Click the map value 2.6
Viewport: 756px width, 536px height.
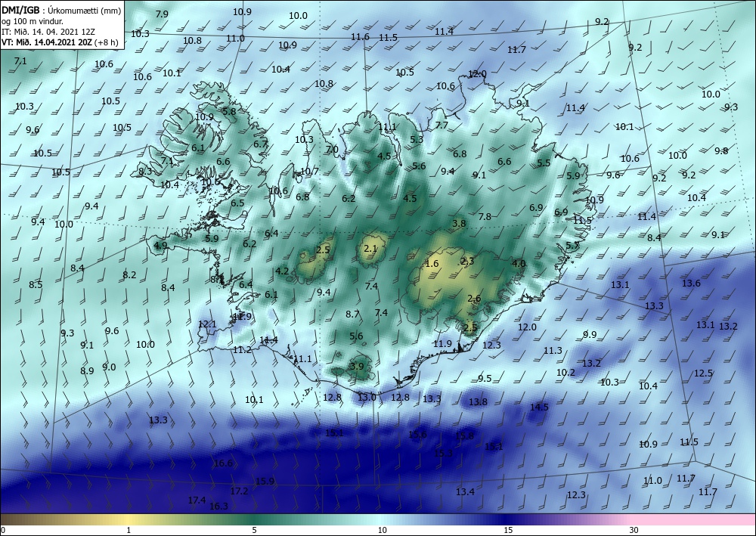pos(474,299)
